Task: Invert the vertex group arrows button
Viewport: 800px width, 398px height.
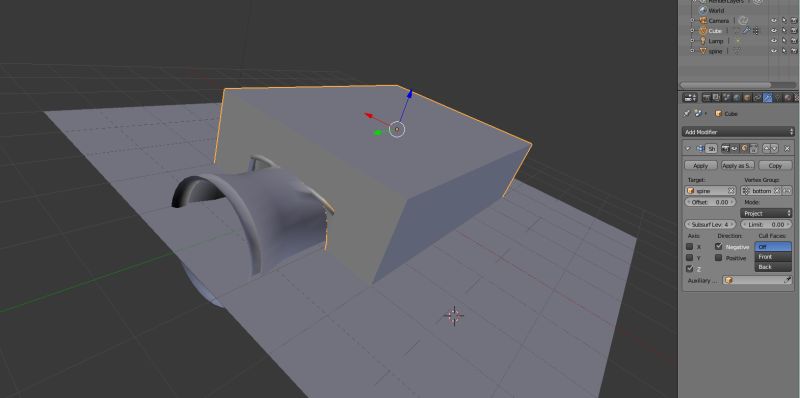Action: pos(788,190)
